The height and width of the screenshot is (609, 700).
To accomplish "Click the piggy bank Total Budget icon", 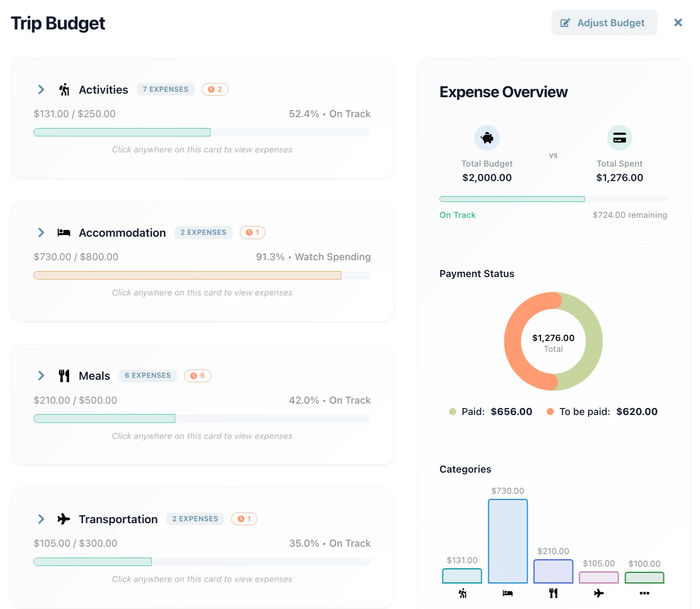I will pyautogui.click(x=487, y=138).
